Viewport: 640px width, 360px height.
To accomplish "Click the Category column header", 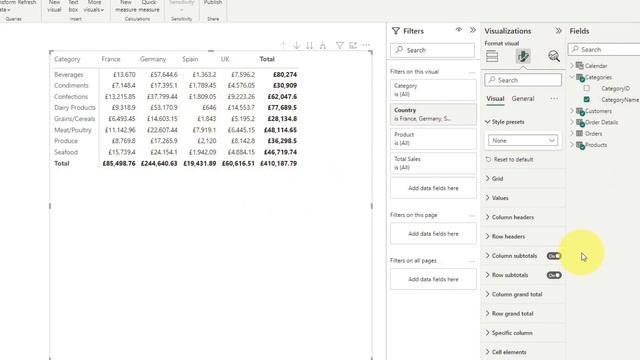I will pos(67,59).
